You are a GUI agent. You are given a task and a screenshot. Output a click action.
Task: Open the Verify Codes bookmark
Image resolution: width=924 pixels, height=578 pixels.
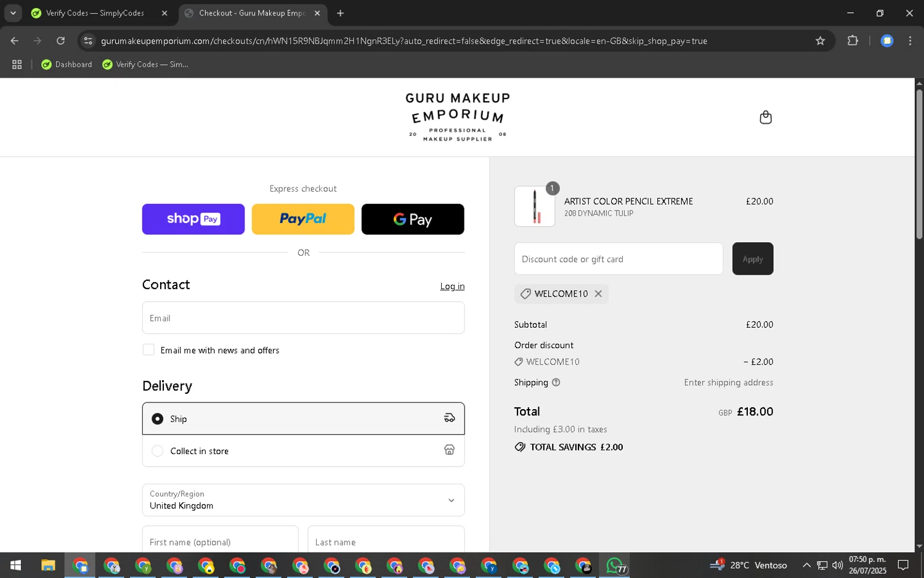(x=145, y=64)
